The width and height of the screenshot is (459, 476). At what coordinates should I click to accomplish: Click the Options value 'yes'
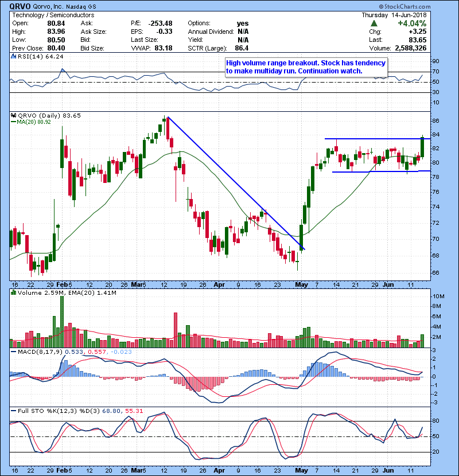click(x=243, y=24)
